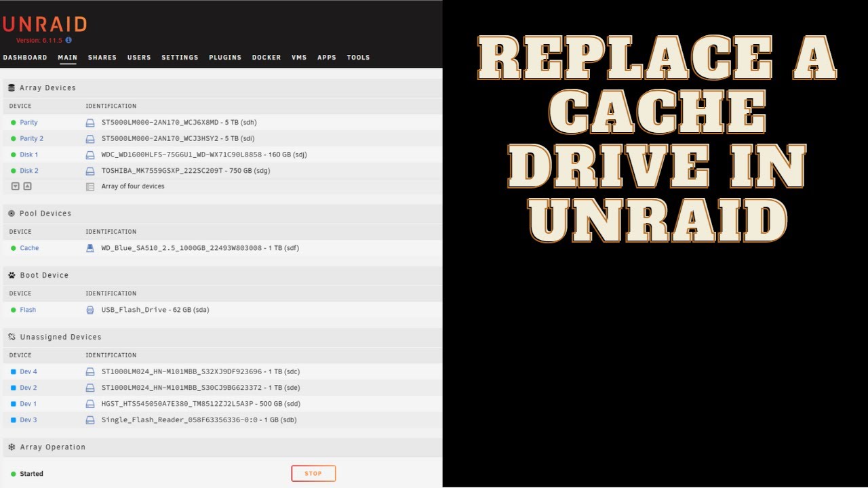Screen dimensions: 868x488
Task: Open the Plugins tab
Action: tap(225, 58)
